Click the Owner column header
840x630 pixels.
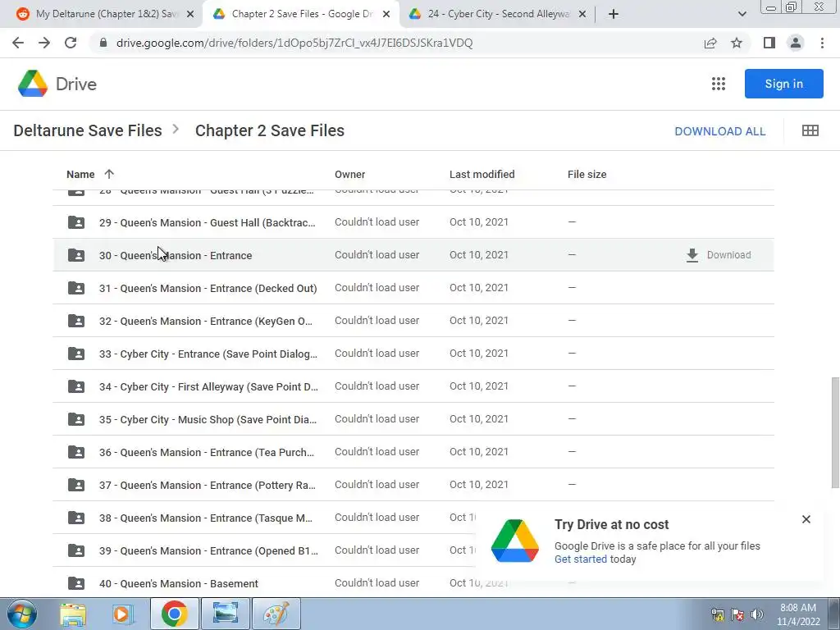point(349,174)
